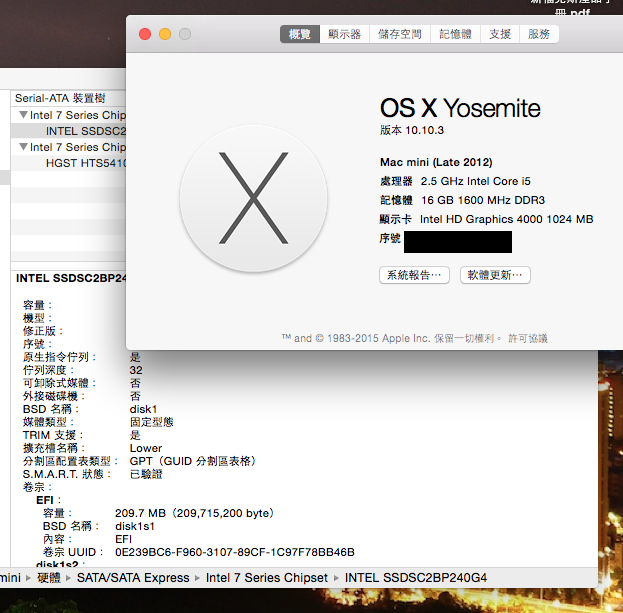The image size is (623, 613).
Task: Open the 顯示器 tab
Action: [344, 34]
